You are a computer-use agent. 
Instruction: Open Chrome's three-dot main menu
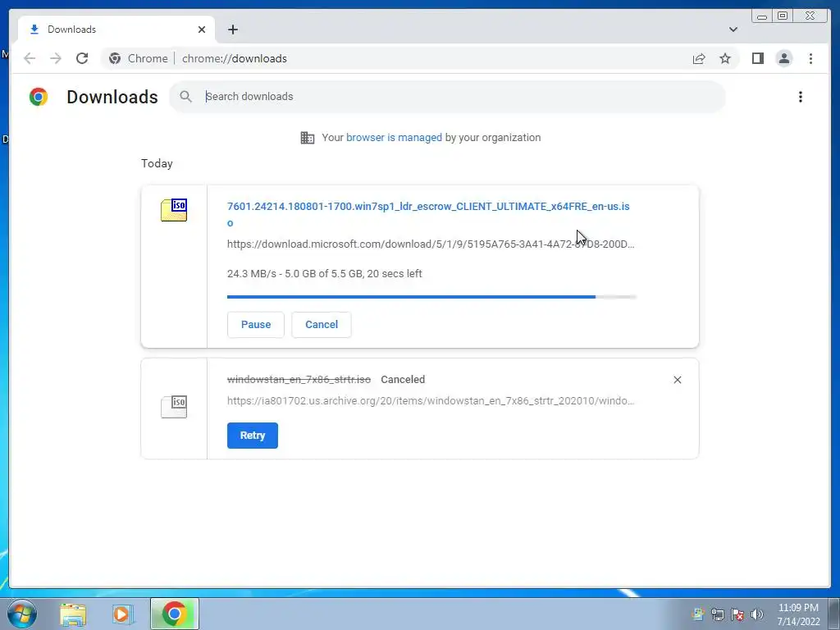coord(810,58)
